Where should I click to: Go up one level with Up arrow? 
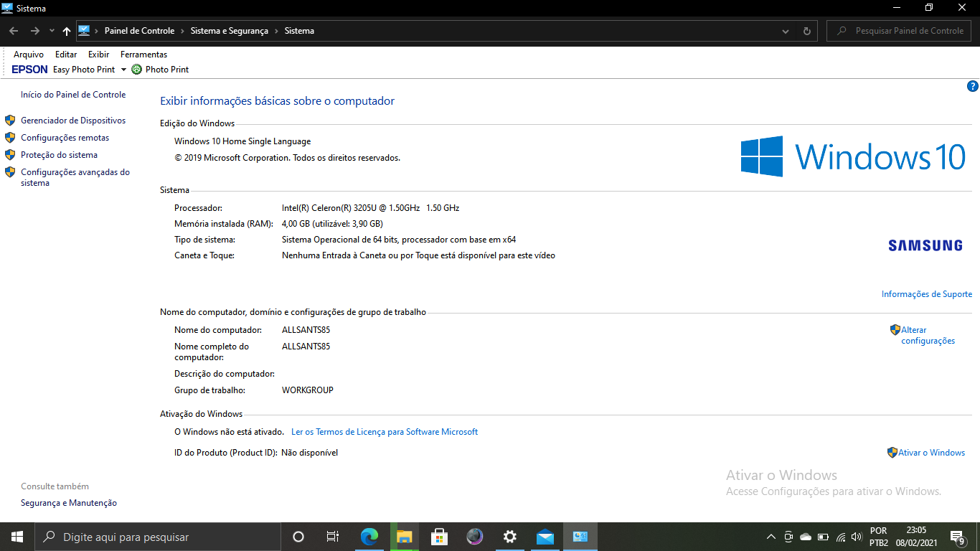click(67, 31)
